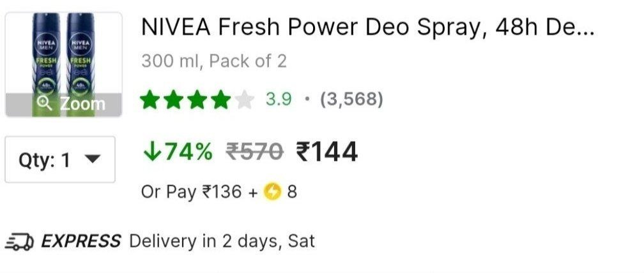Screen dimensions: 644x273
Task: Click the first green rating star
Action: 150,100
